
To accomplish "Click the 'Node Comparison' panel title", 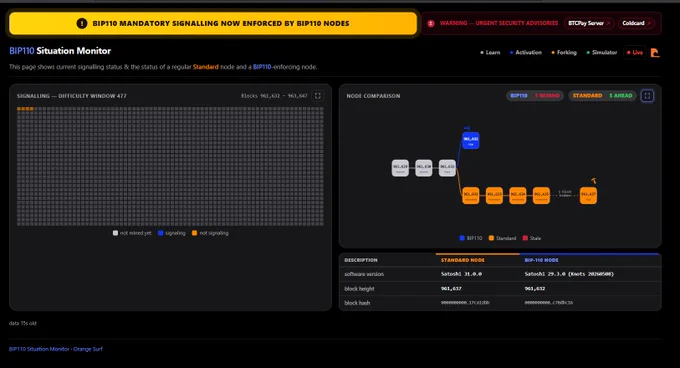I will coord(373,96).
